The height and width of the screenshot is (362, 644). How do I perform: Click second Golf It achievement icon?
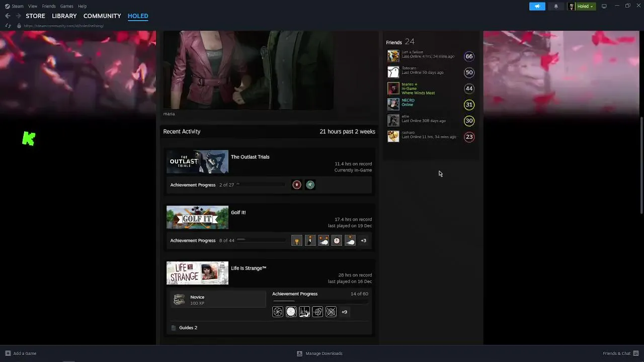coord(310,241)
